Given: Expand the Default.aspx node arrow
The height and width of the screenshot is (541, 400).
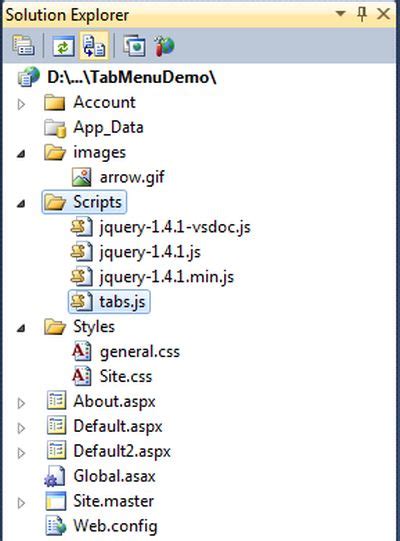Looking at the screenshot, I should [21, 428].
